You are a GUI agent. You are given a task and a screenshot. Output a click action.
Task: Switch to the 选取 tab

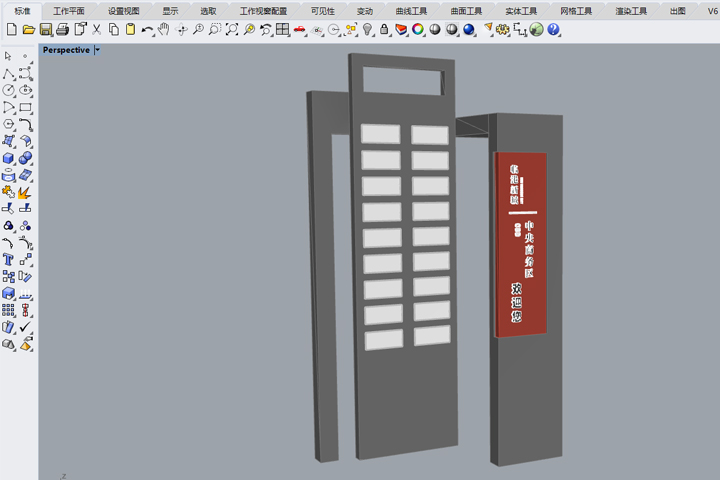(x=208, y=11)
